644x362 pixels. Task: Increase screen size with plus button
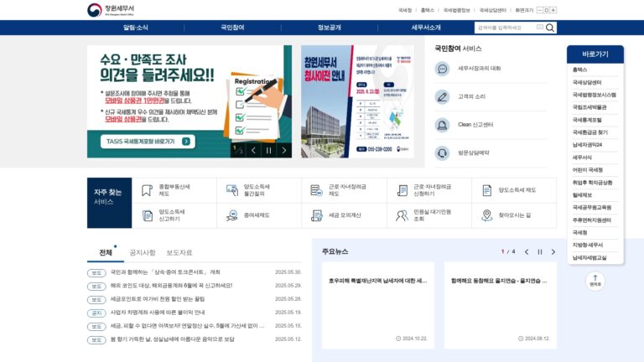coord(553,10)
